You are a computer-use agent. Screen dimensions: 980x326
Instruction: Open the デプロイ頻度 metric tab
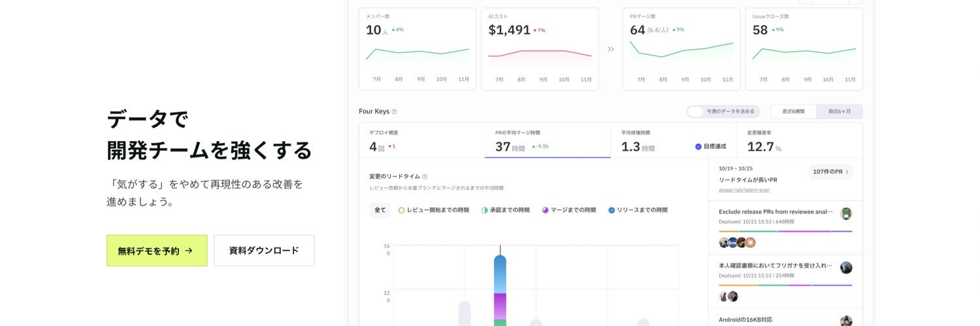[422, 140]
